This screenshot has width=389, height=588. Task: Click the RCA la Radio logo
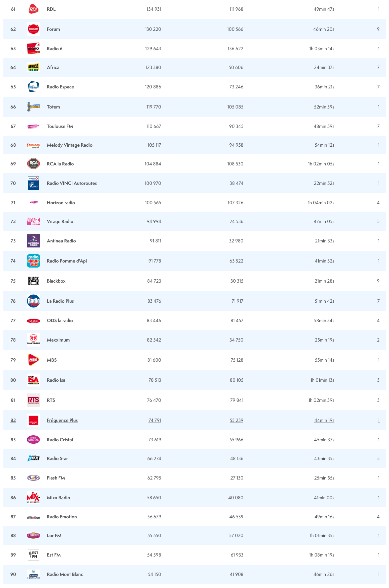[34, 164]
